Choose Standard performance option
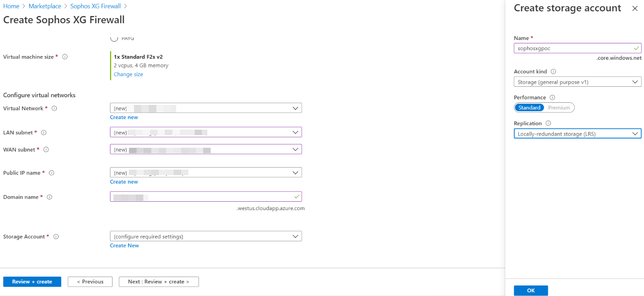 coord(529,108)
